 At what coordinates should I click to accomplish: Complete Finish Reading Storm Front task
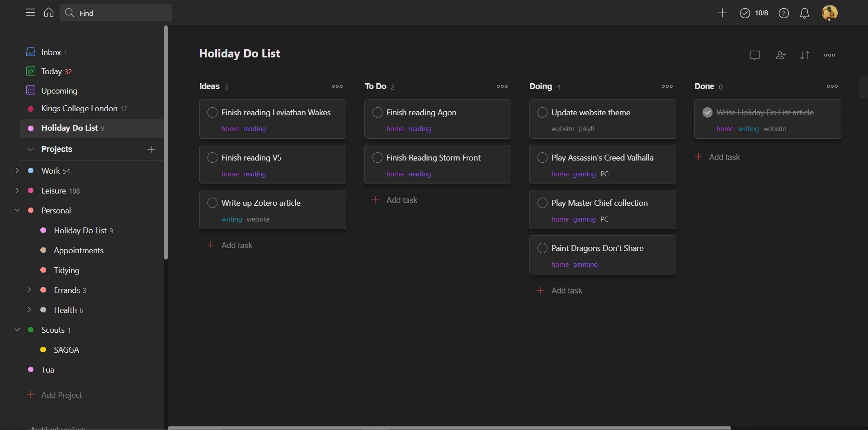(x=377, y=158)
